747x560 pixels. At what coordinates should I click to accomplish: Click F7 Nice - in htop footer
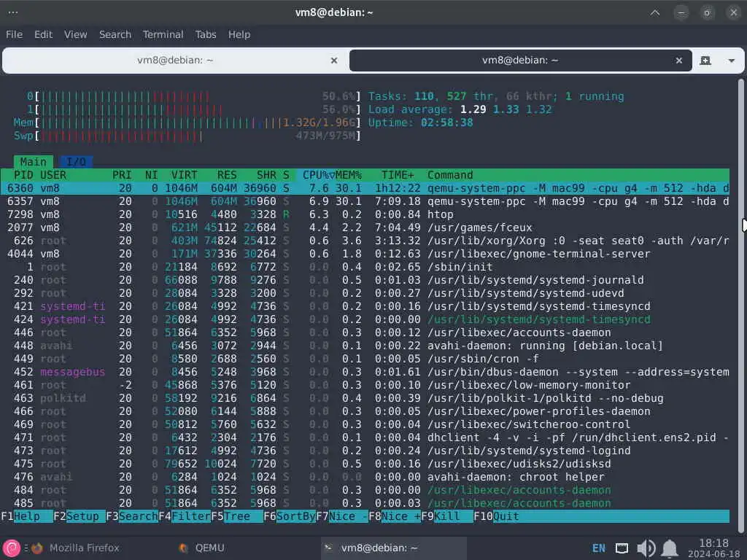point(342,516)
